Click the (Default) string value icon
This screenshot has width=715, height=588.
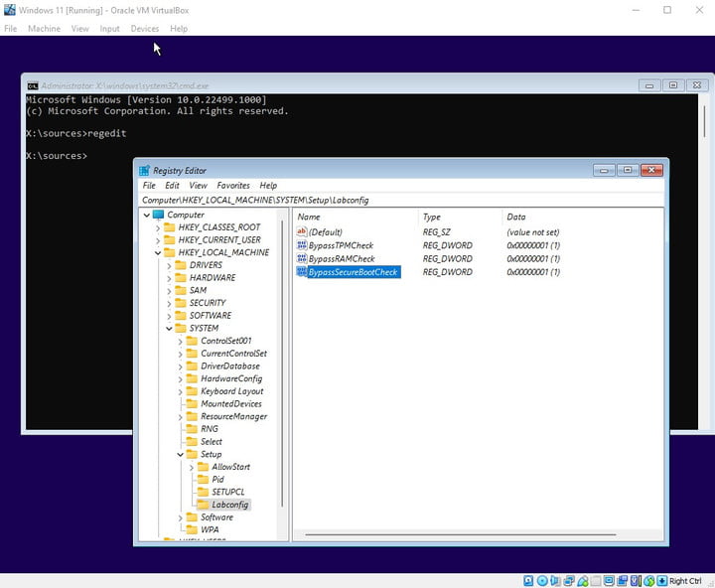pos(302,231)
